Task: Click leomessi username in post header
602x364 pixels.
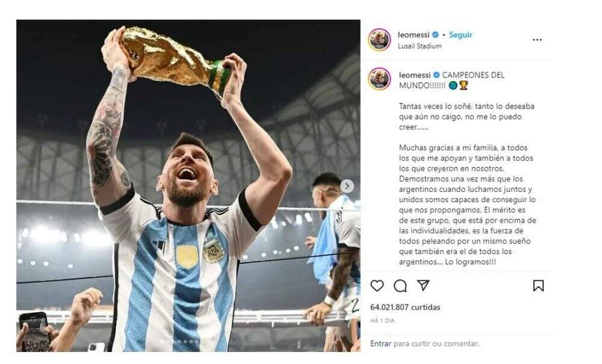Action: (x=414, y=35)
